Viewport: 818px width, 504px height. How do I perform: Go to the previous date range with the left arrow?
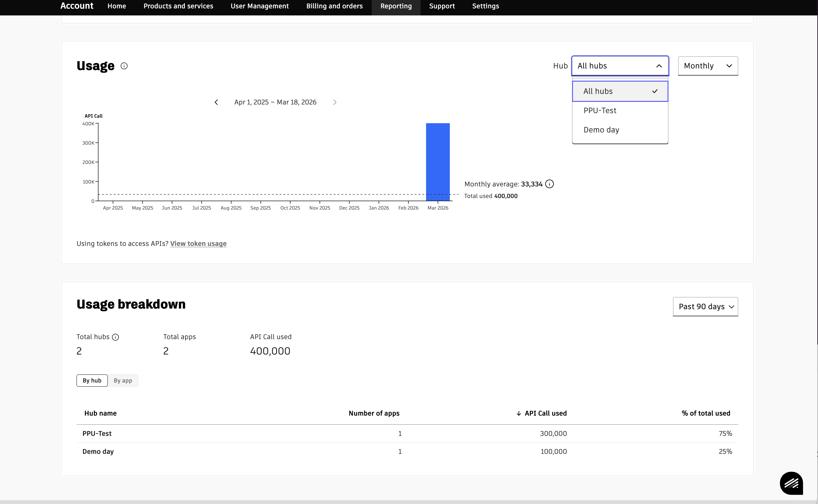tap(216, 102)
